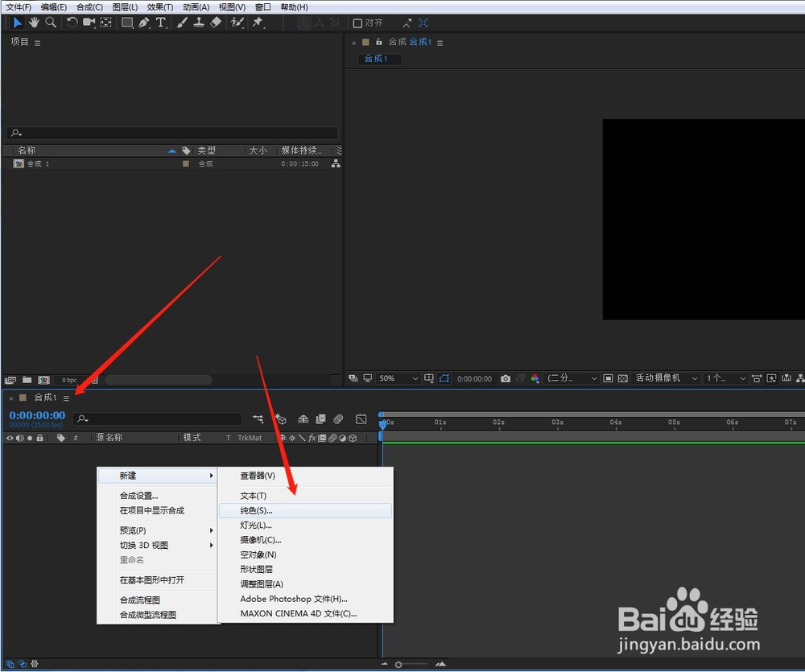This screenshot has height=672, width=805.
Task: Open show channel color icon
Action: 535,378
